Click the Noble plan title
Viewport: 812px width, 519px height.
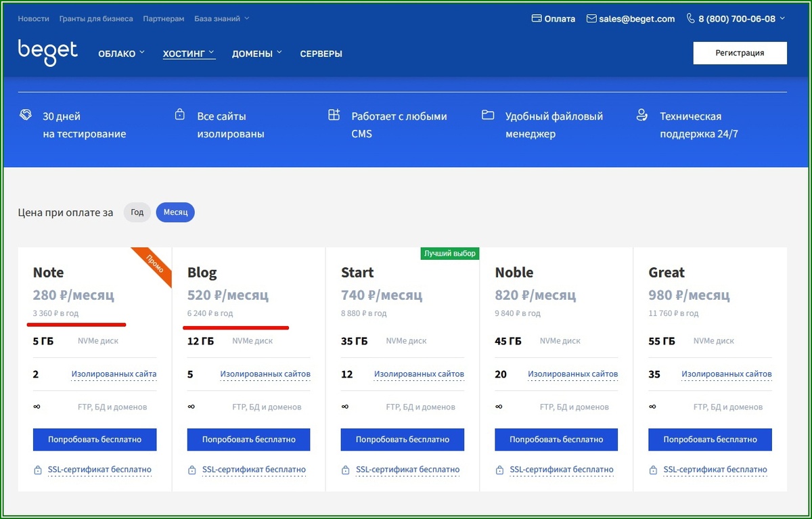pos(514,273)
